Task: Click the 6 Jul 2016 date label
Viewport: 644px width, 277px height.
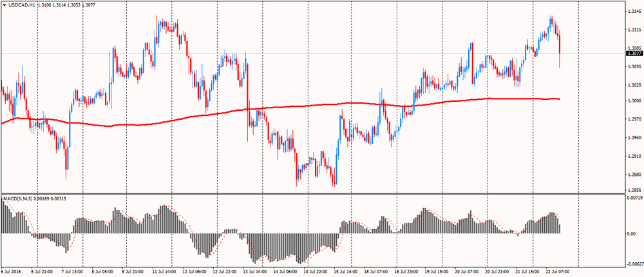Action: coord(11,272)
